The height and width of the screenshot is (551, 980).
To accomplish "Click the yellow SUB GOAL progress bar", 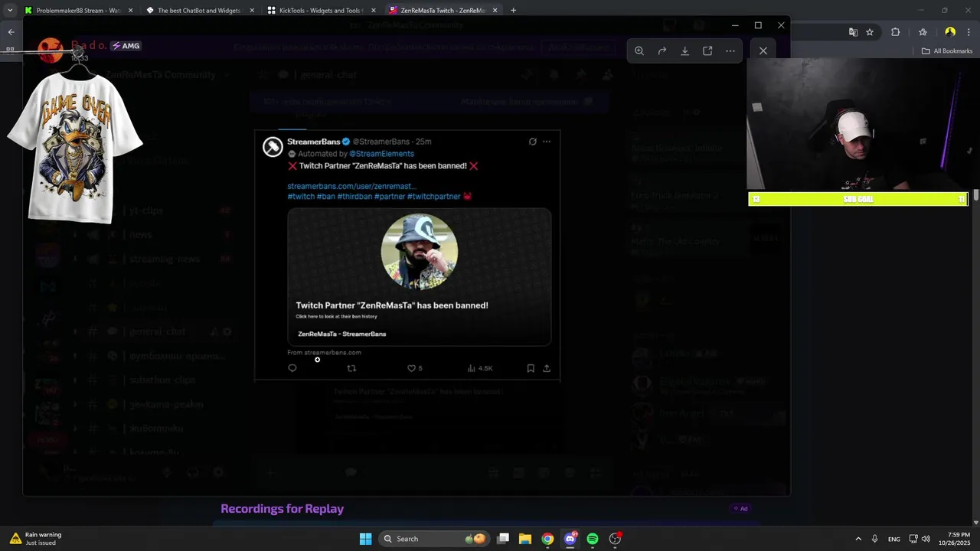I will (x=857, y=199).
